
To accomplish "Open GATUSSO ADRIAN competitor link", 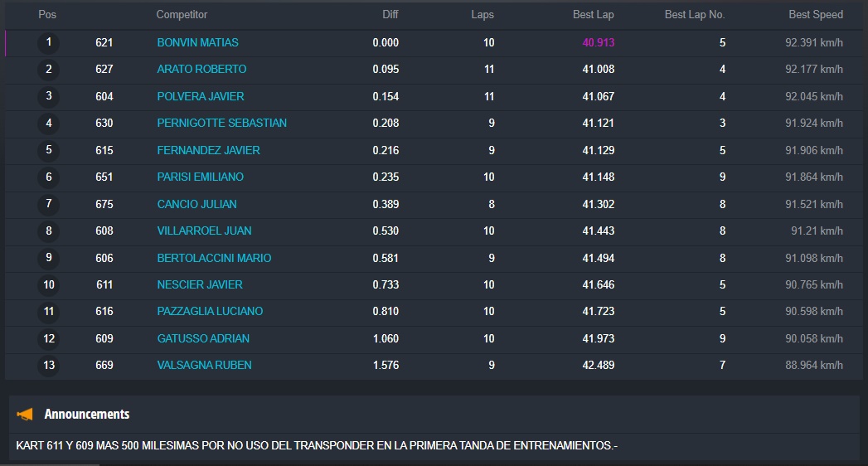I will (203, 338).
